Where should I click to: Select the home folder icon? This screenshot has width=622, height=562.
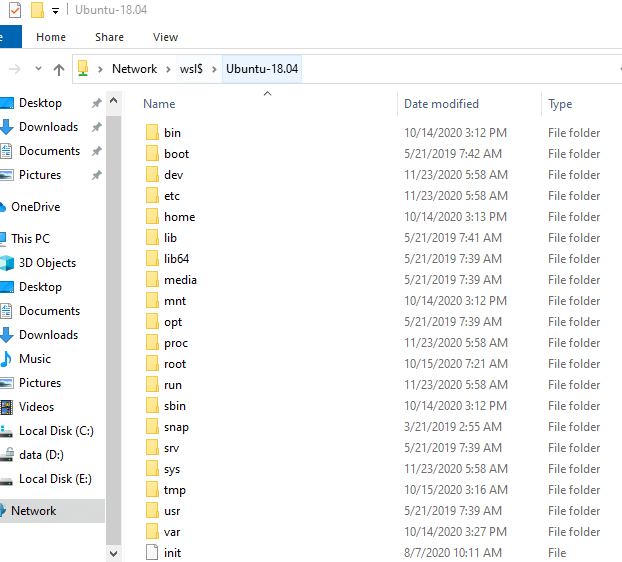152,217
